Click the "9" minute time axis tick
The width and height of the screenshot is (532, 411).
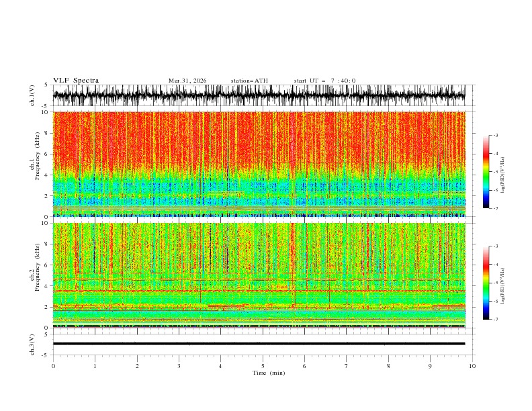coord(430,366)
